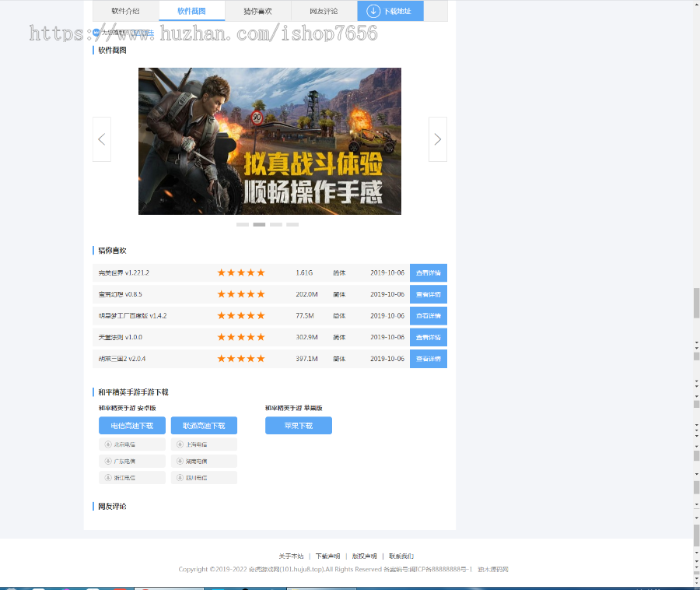Viewport: 700px width, 590px height.
Task: Click the download icon beside 湖南电信
Action: click(x=180, y=461)
